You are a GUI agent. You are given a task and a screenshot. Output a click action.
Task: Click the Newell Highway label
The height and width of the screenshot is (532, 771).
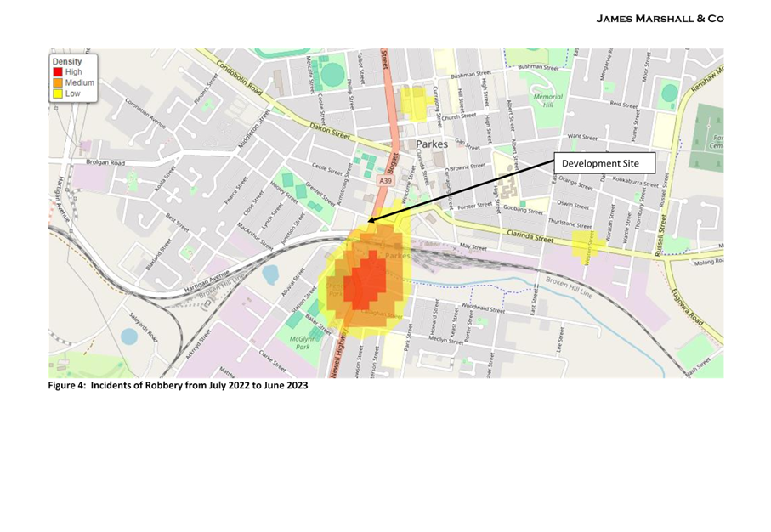(x=339, y=353)
